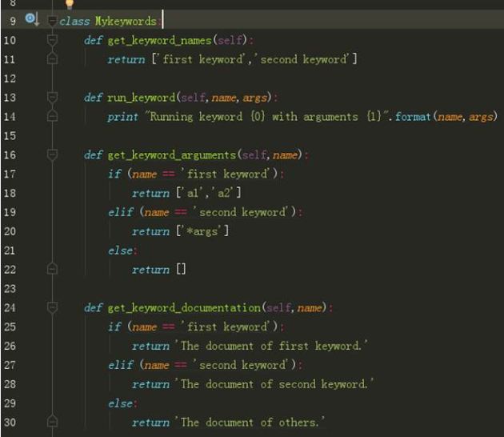Collapse get_keyword_documentation fold marker on line 24
The height and width of the screenshot is (437, 504).
(x=52, y=307)
